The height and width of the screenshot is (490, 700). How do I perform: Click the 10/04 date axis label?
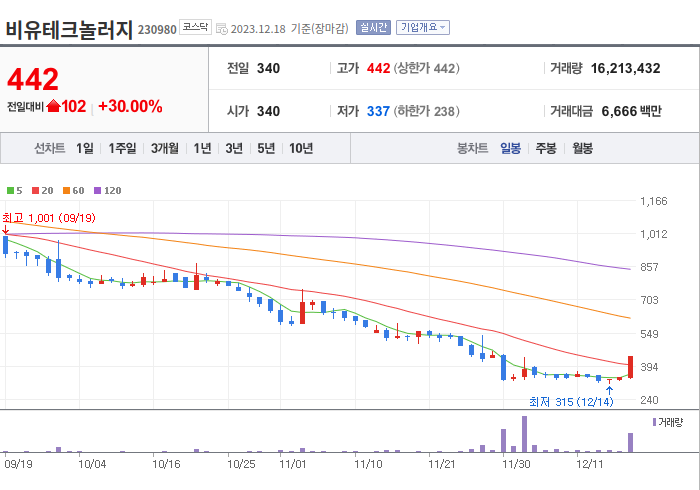coord(92,464)
